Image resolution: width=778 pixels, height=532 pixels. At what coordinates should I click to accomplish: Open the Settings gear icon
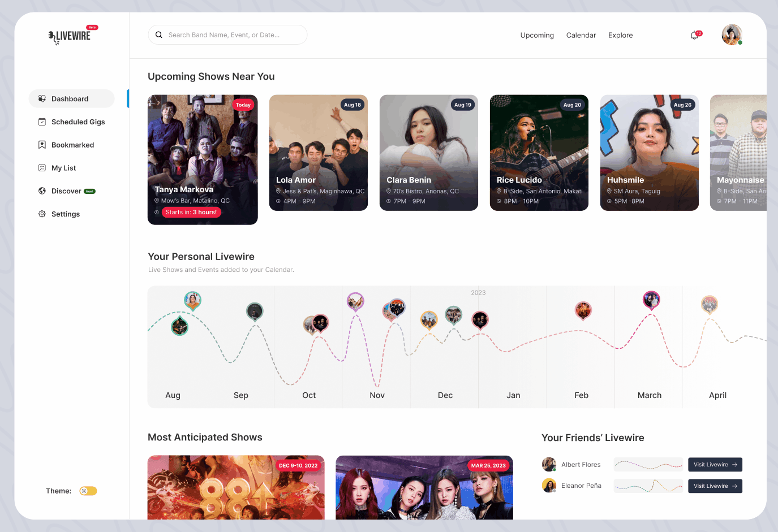42,214
